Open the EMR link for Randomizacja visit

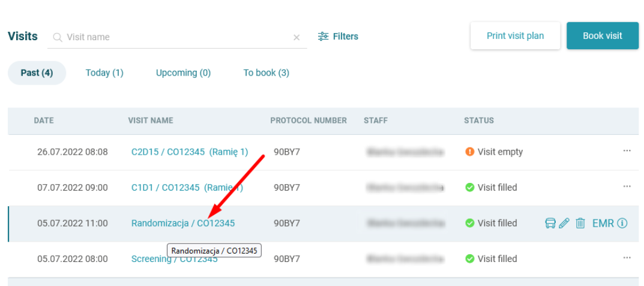point(603,224)
